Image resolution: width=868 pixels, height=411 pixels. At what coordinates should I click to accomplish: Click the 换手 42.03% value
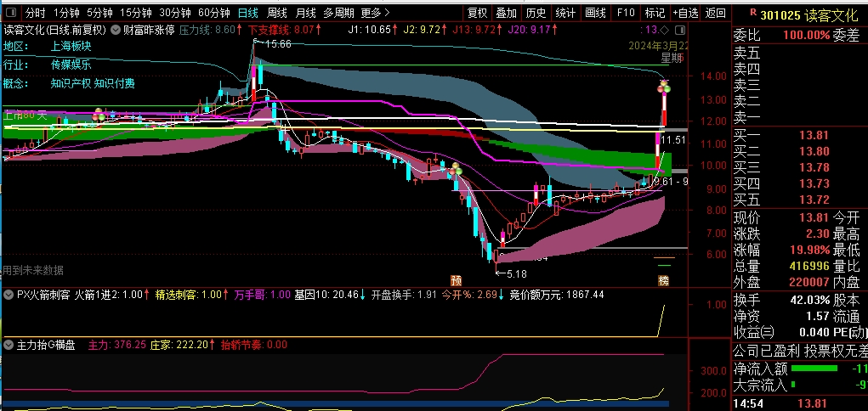tap(810, 300)
